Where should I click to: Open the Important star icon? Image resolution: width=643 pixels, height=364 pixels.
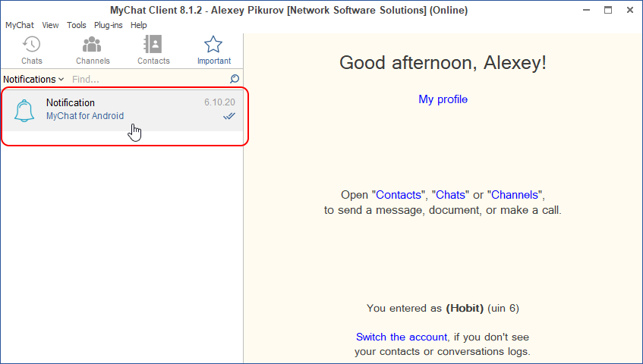[213, 45]
